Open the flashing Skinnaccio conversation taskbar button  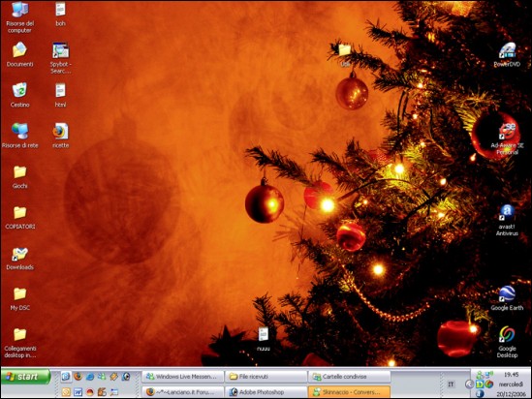(349, 392)
